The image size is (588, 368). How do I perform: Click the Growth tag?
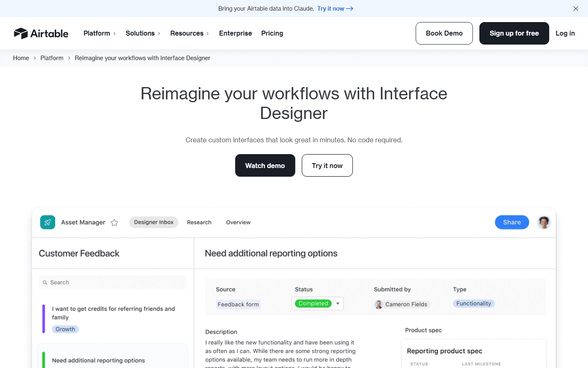click(65, 329)
